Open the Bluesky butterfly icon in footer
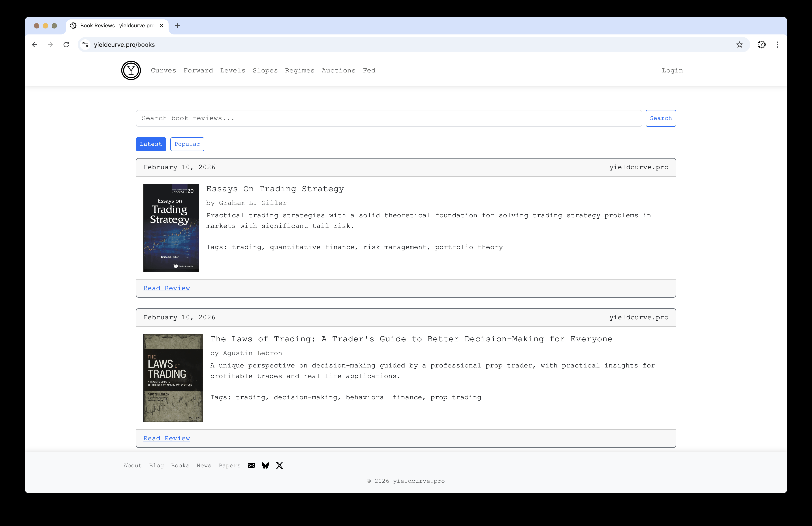812x526 pixels. pos(265,465)
